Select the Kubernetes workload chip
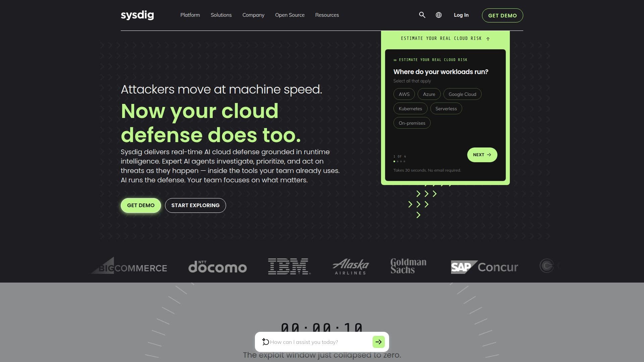Viewport: 644px width, 362px height. pyautogui.click(x=410, y=109)
